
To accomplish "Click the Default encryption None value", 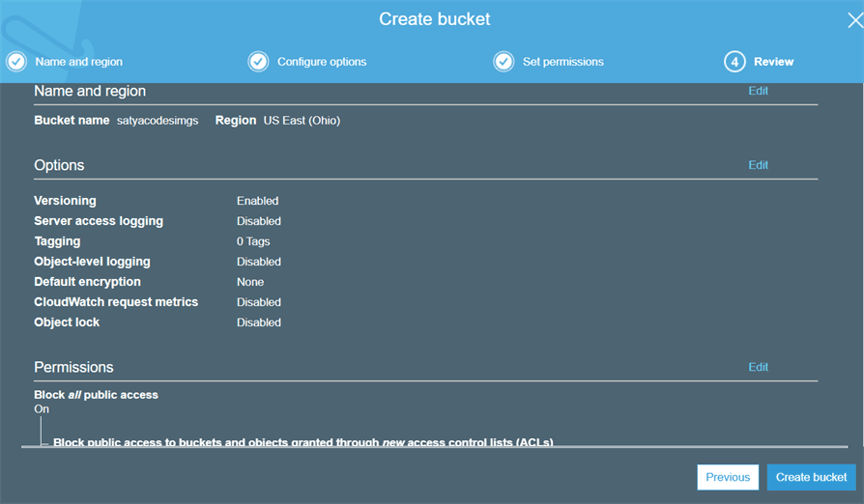I will tap(250, 282).
